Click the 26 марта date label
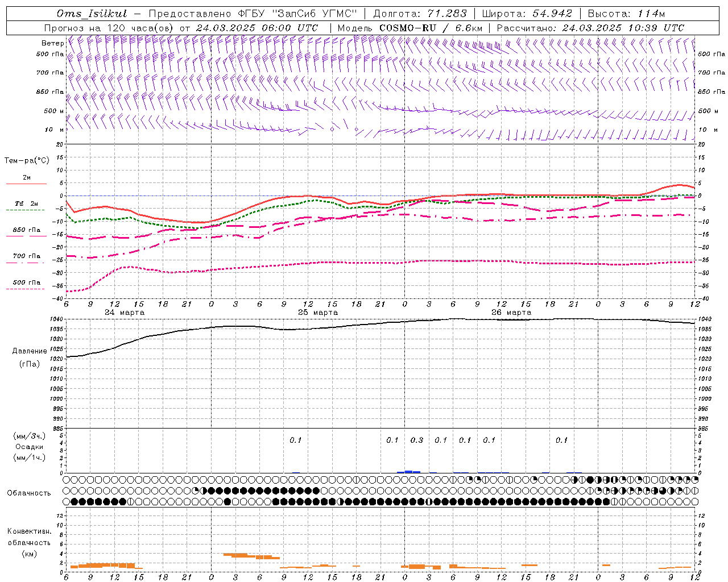The height and width of the screenshot is (582, 728). (511, 313)
